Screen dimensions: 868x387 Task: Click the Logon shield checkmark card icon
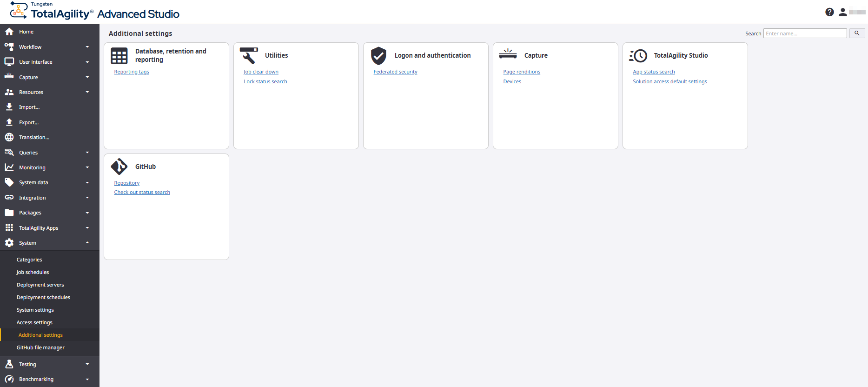(378, 56)
